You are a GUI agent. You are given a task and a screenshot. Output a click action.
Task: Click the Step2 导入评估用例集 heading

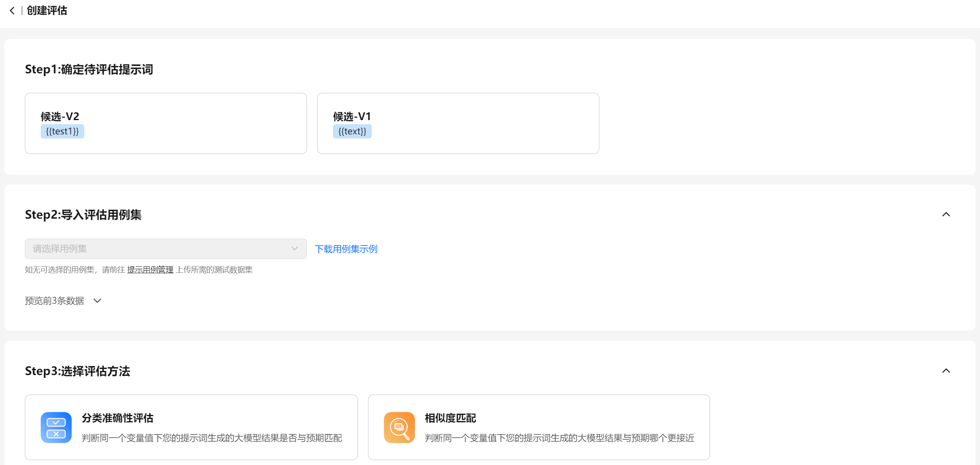pos(83,215)
